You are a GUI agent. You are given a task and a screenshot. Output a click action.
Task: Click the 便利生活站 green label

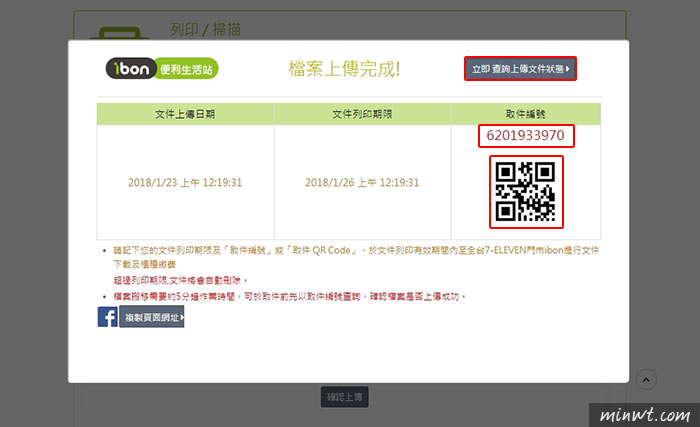(187, 69)
